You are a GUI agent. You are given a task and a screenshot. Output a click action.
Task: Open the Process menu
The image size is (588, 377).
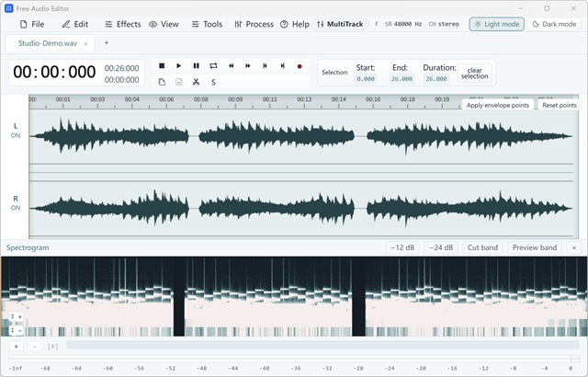coord(254,24)
